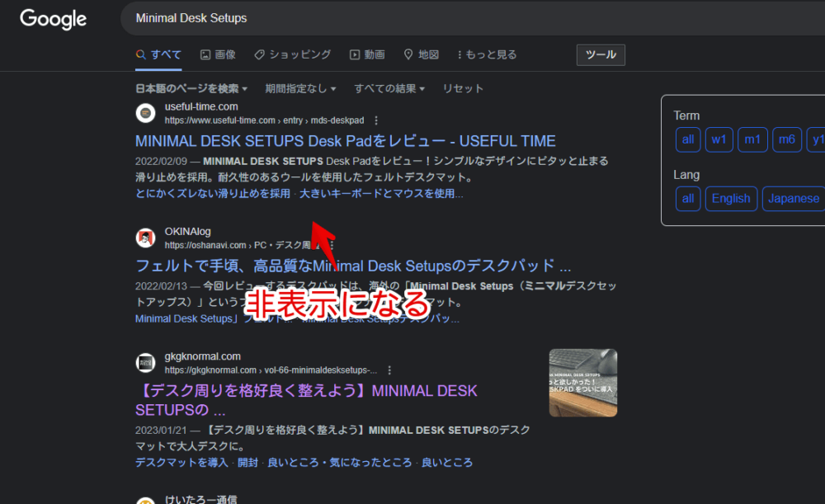Click the Google logo
Screen dimensions: 825x504
(x=53, y=19)
